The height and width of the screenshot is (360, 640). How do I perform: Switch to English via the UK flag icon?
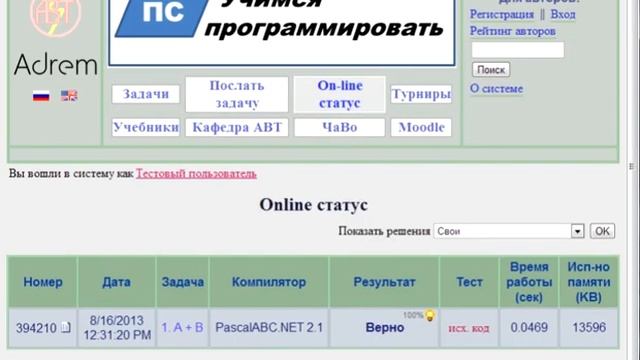(69, 96)
